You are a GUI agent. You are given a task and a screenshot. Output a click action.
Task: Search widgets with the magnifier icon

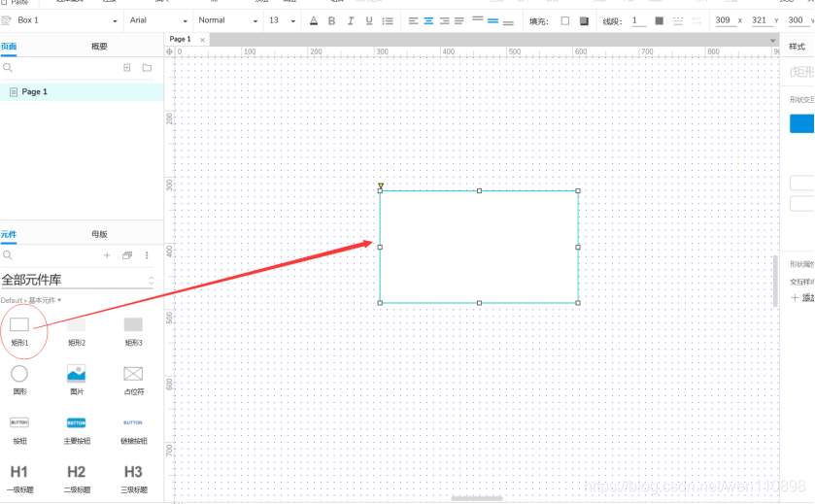7,255
